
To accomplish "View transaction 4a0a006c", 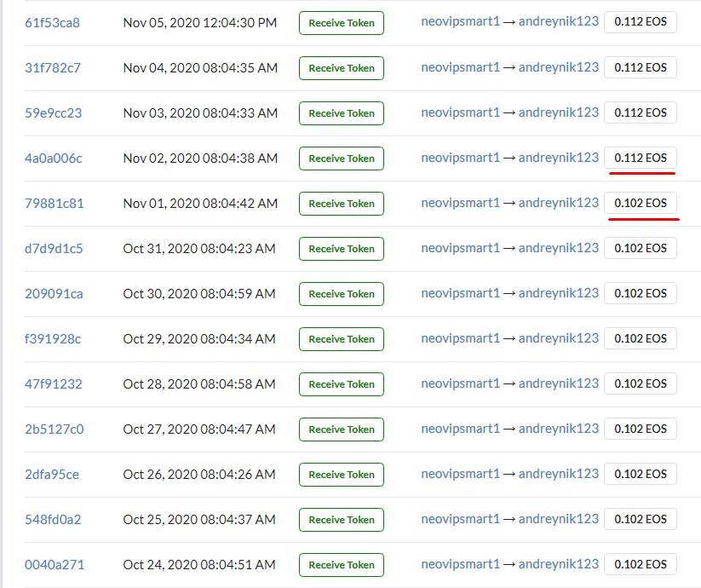I will (54, 159).
